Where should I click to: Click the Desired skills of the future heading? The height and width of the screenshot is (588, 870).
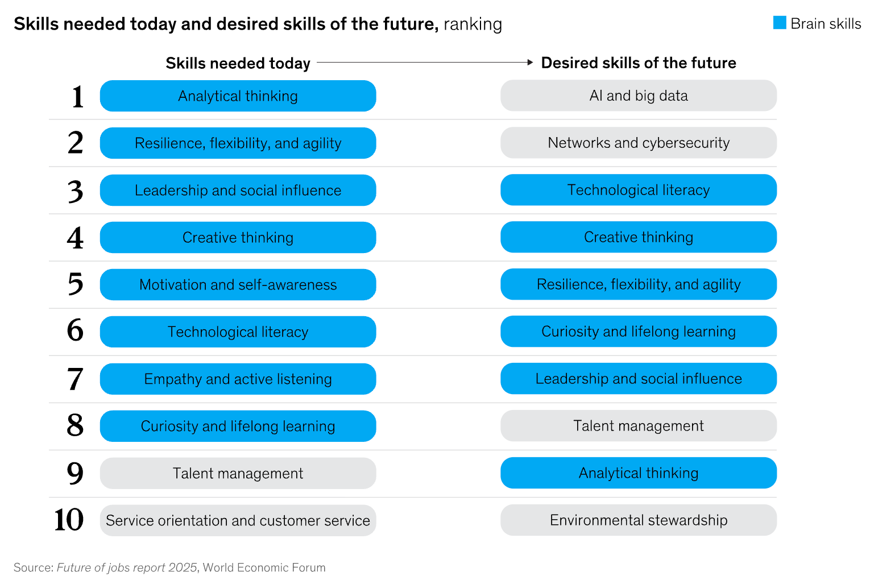639,63
